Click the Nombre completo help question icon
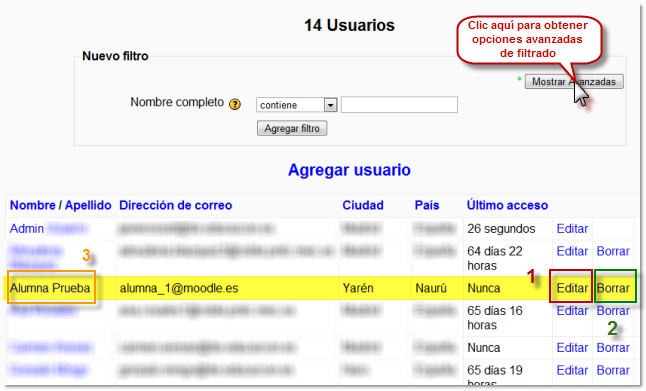 click(x=235, y=105)
